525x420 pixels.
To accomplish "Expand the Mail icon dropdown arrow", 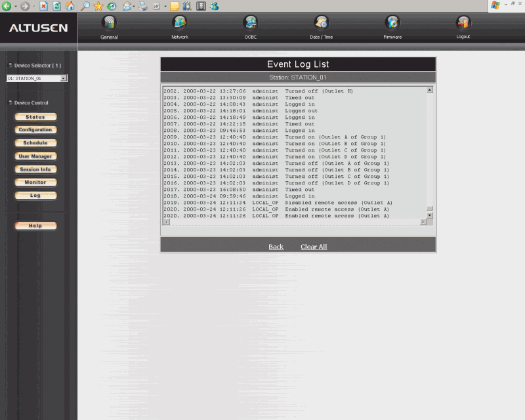I will pyautogui.click(x=135, y=7).
